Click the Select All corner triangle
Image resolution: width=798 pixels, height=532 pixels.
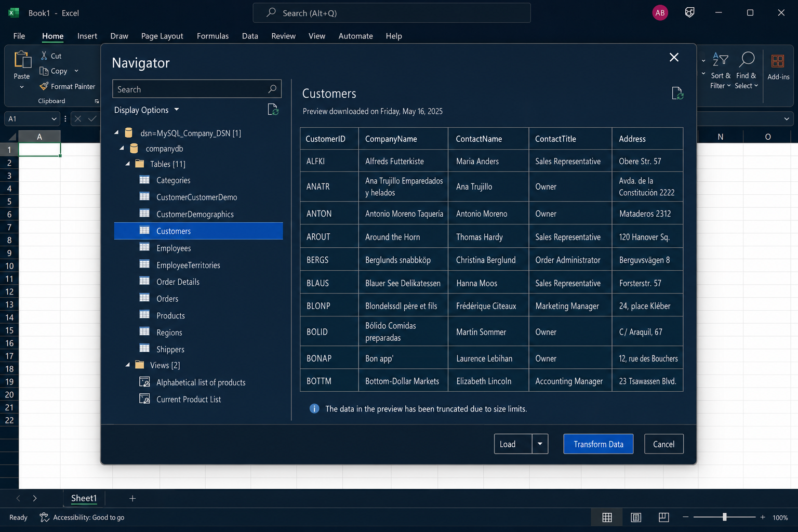(x=11, y=137)
